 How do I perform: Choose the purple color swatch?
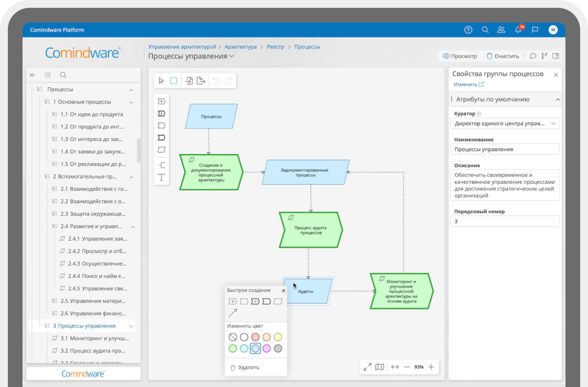(267, 348)
